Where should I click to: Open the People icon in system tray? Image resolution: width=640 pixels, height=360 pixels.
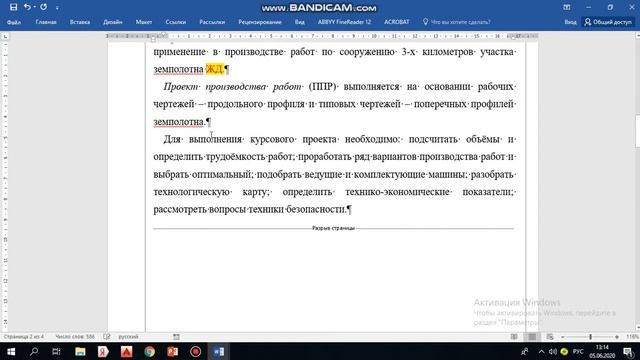point(525,351)
